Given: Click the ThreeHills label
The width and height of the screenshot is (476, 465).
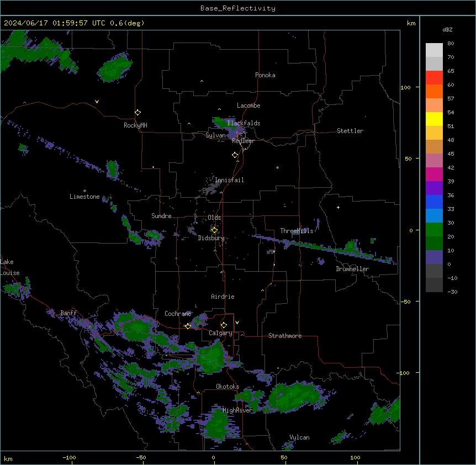Looking at the screenshot, I should pyautogui.click(x=297, y=231).
